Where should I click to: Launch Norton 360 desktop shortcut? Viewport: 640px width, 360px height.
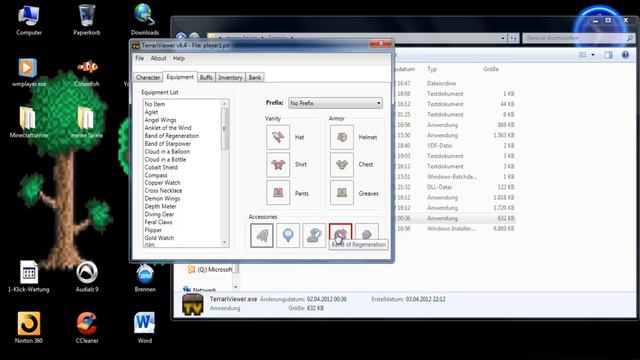(29, 327)
